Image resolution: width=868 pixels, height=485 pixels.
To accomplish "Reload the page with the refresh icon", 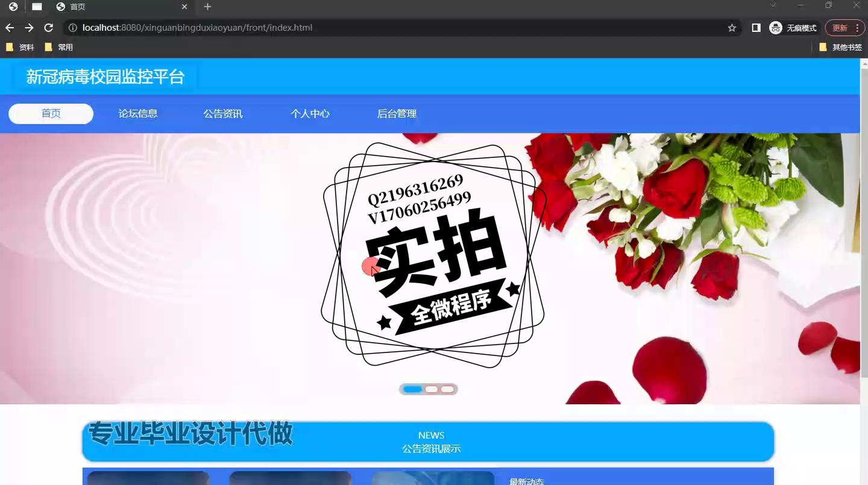I will [x=49, y=28].
